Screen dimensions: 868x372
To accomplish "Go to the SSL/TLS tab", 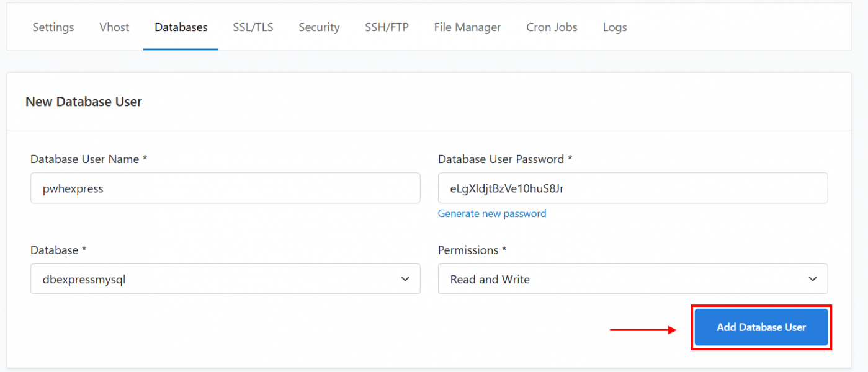I will (x=253, y=27).
